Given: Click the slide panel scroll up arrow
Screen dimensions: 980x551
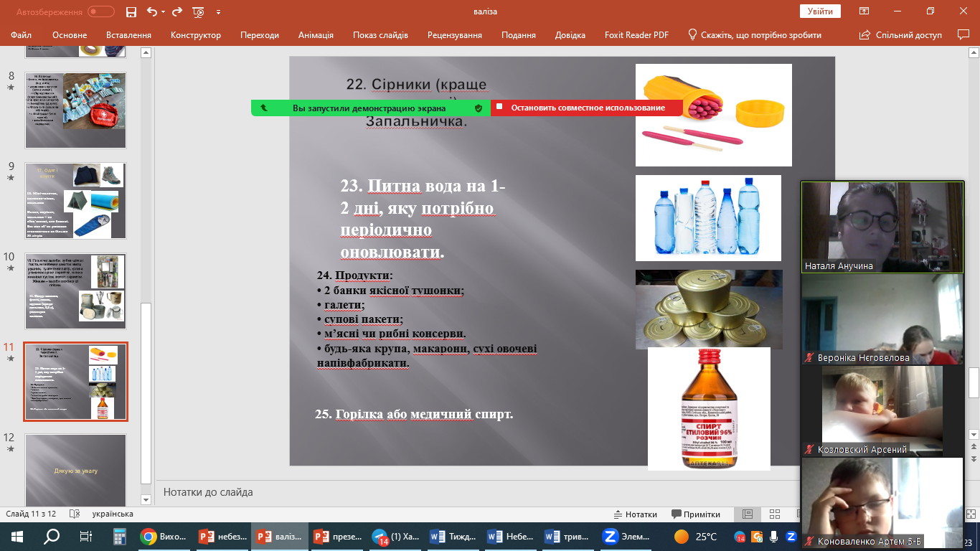Looking at the screenshot, I should pyautogui.click(x=146, y=52).
